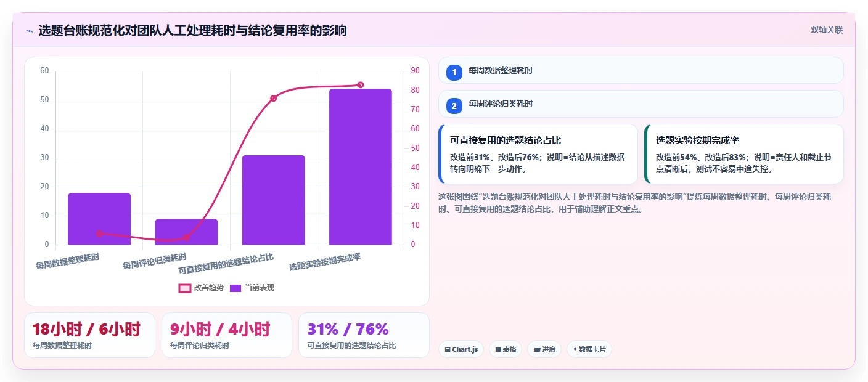Click the blue number 2 badge
The image size is (868, 382).
click(x=454, y=105)
